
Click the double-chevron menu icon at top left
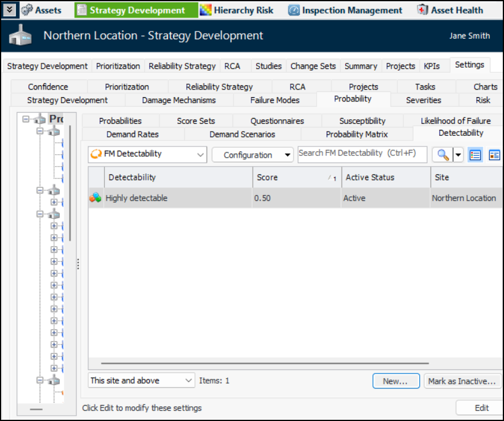coord(9,10)
